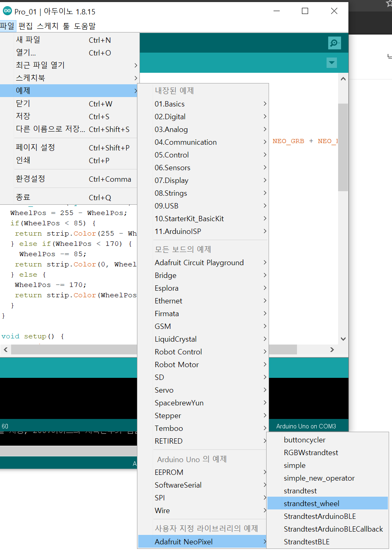392x553 pixels.
Task: Open EEPROM examples submenu
Action: click(203, 472)
